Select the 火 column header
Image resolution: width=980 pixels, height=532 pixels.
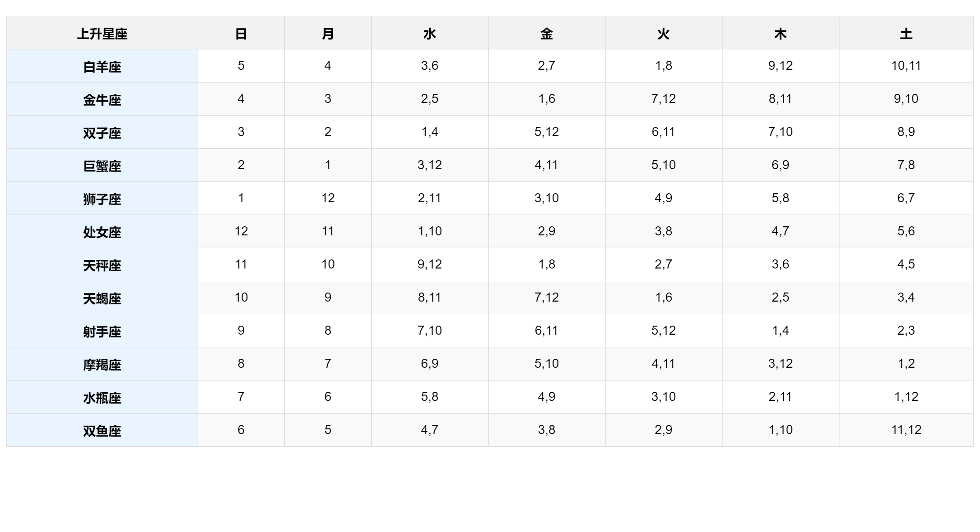tap(664, 33)
